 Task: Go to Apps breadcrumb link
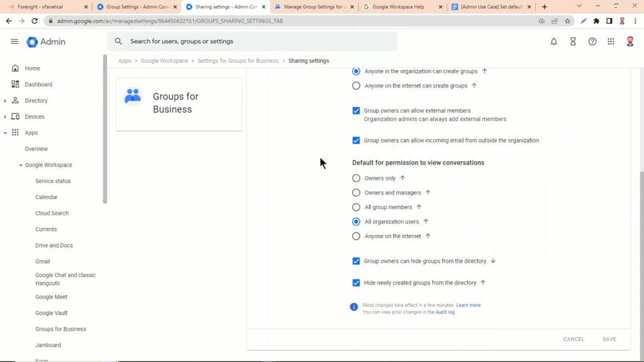[125, 61]
